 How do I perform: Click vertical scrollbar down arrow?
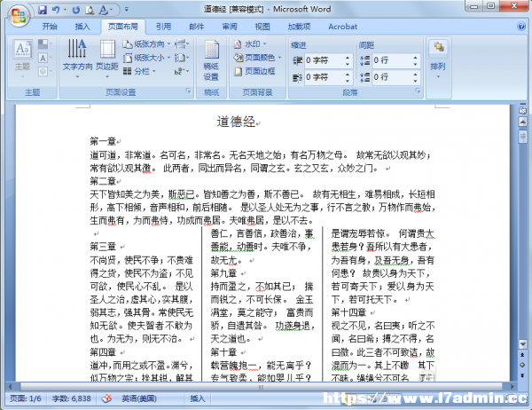[x=523, y=344]
